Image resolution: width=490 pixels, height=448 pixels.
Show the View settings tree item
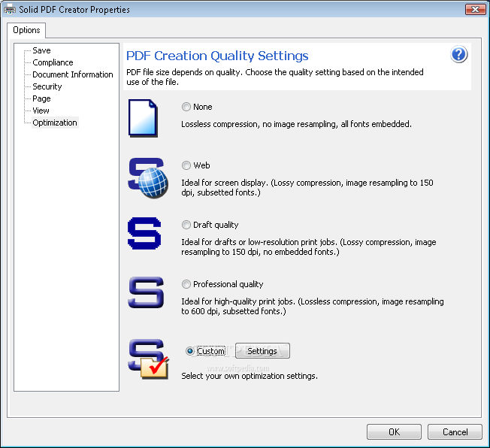pyautogui.click(x=41, y=110)
